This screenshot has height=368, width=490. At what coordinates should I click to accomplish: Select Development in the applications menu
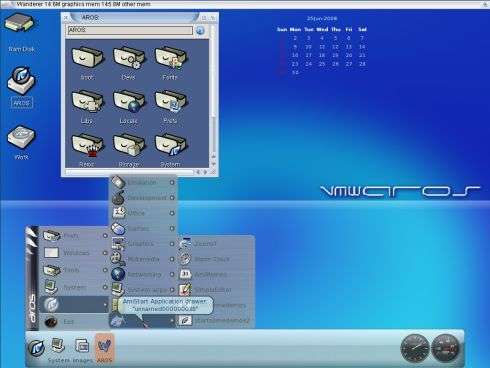143,198
